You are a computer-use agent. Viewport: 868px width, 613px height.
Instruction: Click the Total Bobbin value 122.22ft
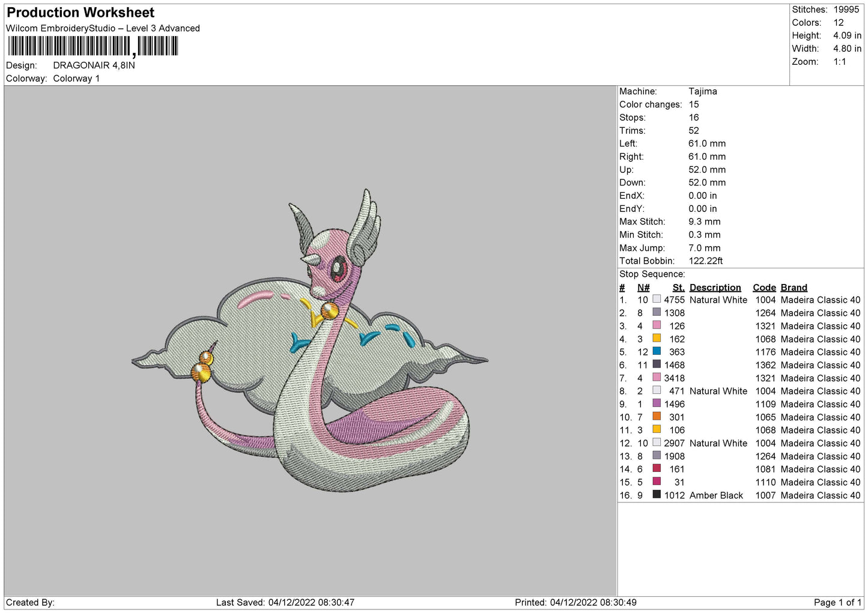point(706,261)
